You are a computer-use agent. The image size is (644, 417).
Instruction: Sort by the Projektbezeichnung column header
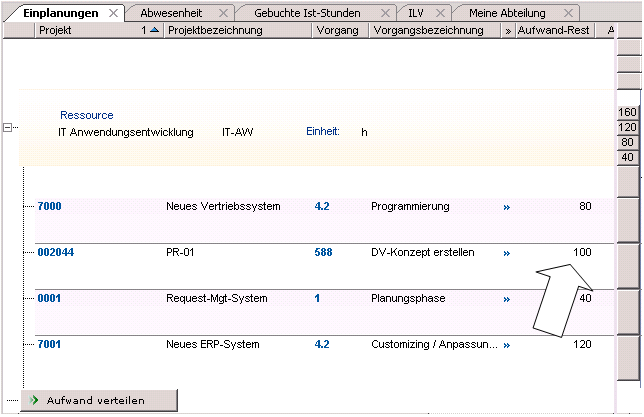coord(215,31)
